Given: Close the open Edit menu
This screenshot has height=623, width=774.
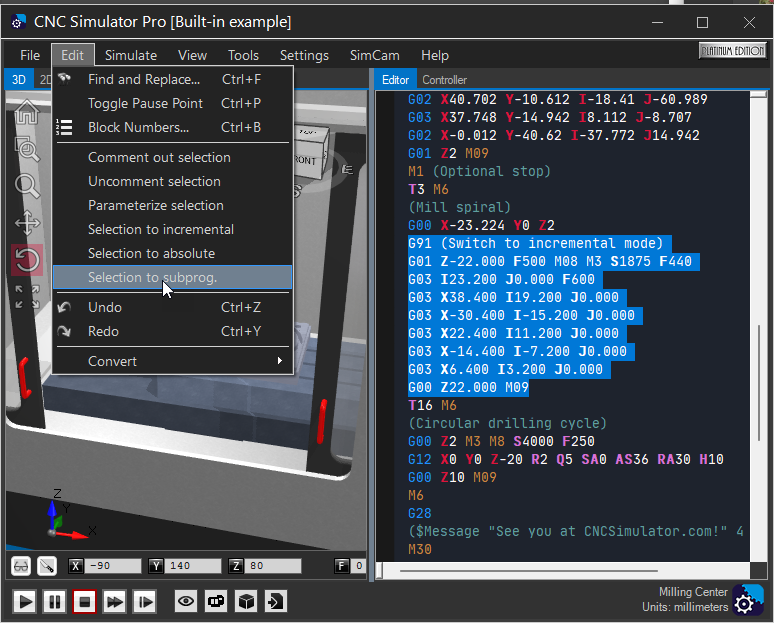Looking at the screenshot, I should click(73, 55).
